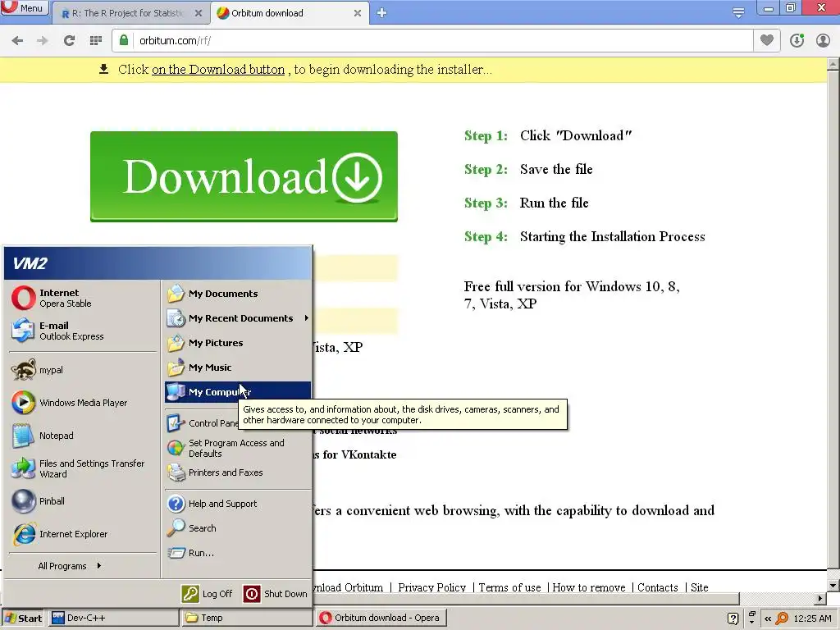Click the 12:25 AM clock
This screenshot has height=630, width=840.
(812, 619)
